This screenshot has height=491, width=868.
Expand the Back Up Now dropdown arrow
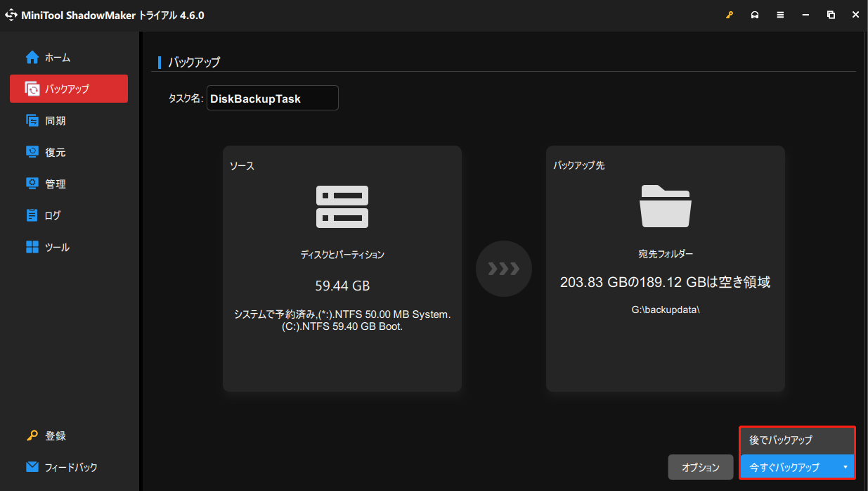coord(846,467)
